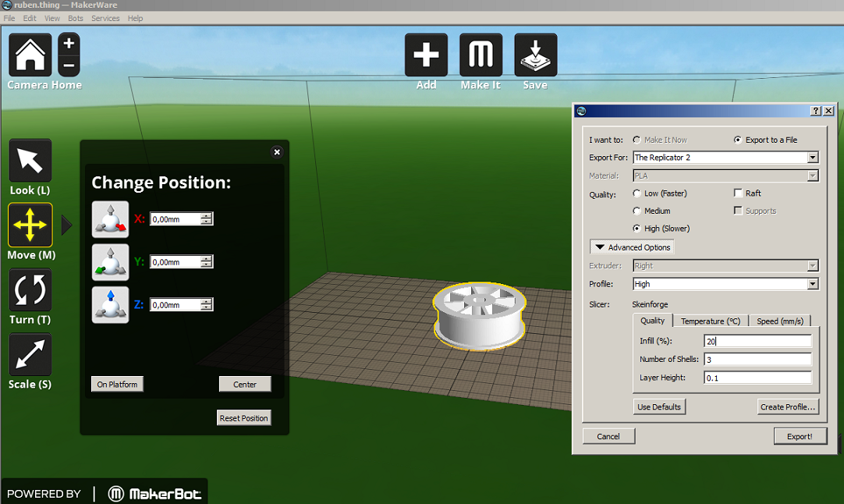Open the Services menu
The height and width of the screenshot is (504, 844).
pos(105,18)
